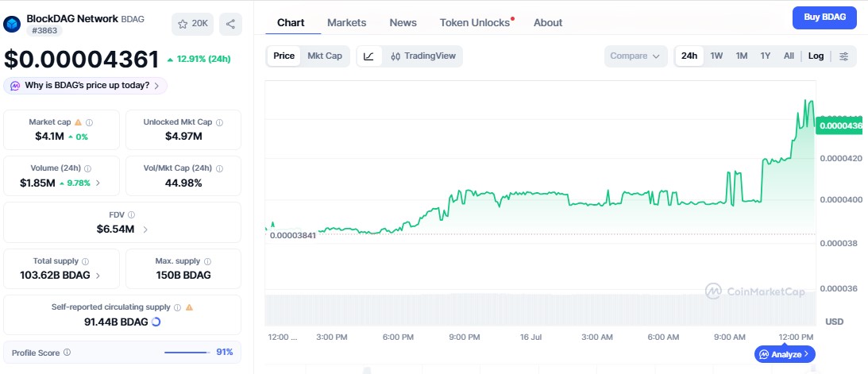
Task: Expand FDV details chevron
Action: click(145, 229)
